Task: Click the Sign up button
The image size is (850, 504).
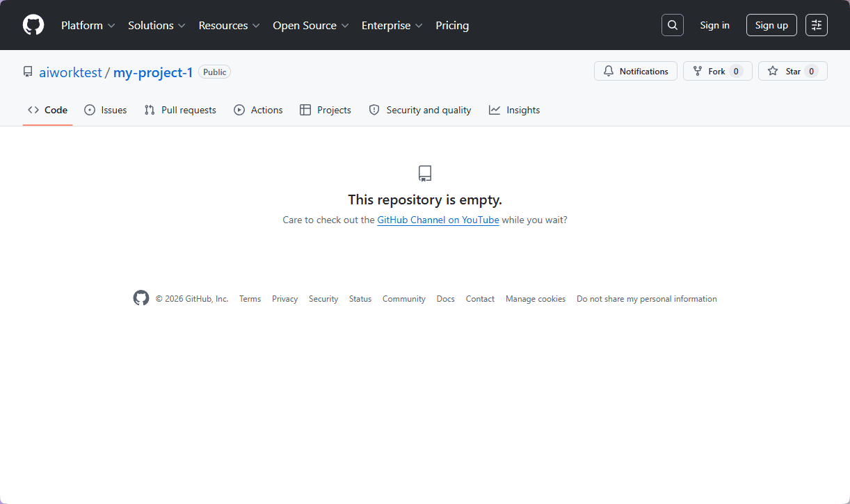Action: tap(771, 25)
